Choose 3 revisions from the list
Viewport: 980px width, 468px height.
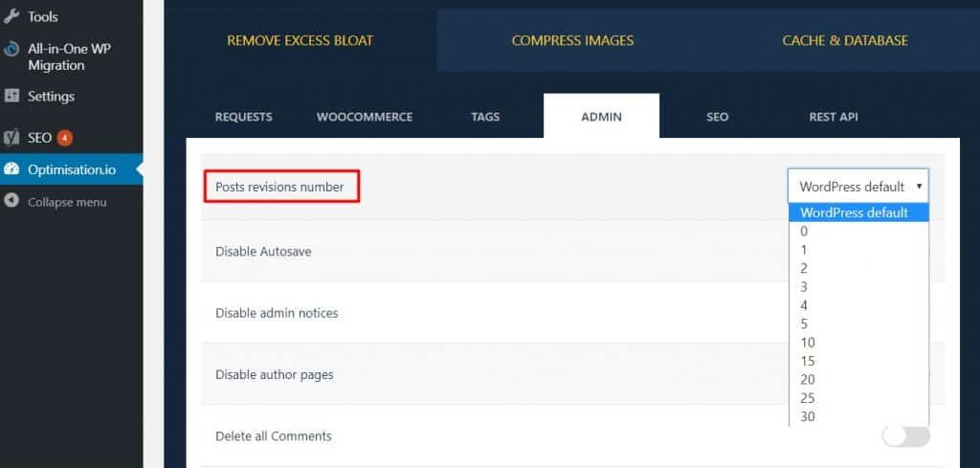[x=858, y=287]
